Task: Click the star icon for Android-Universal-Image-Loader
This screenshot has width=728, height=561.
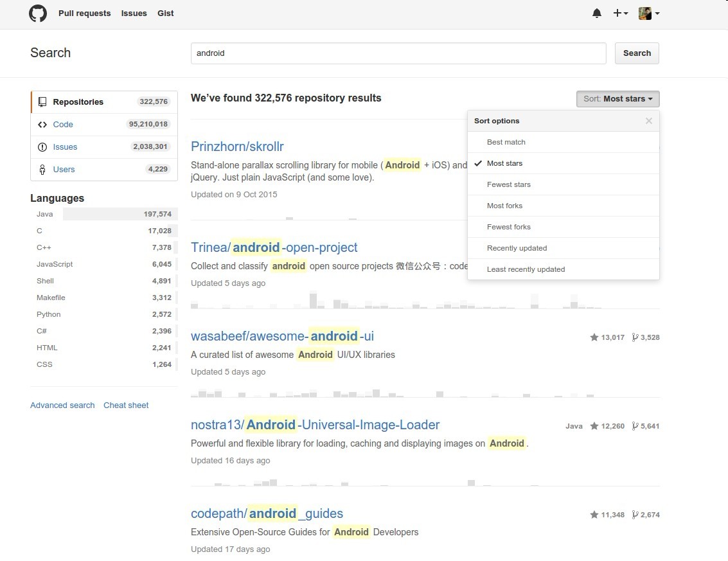Action: coord(594,426)
